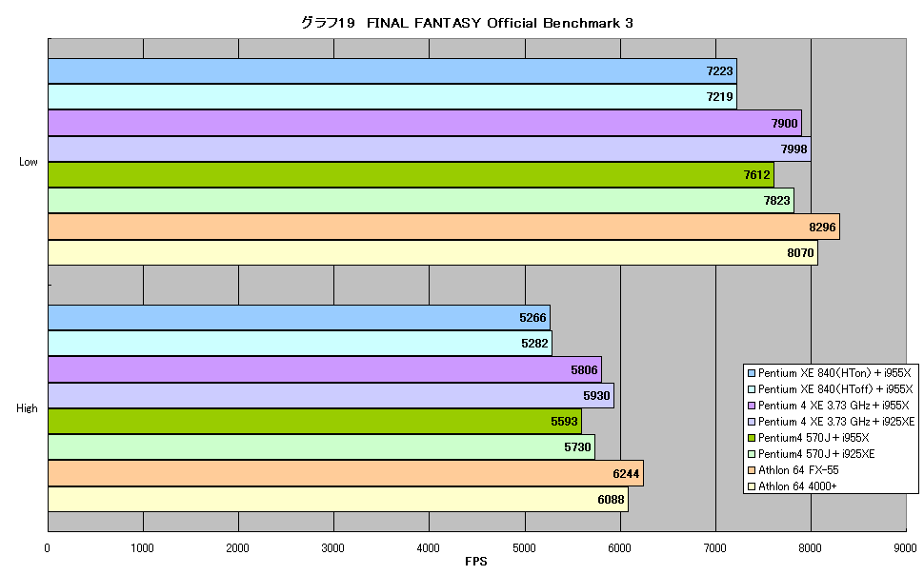Select the light green bar labeled 7823
The image size is (924, 575).
point(421,201)
